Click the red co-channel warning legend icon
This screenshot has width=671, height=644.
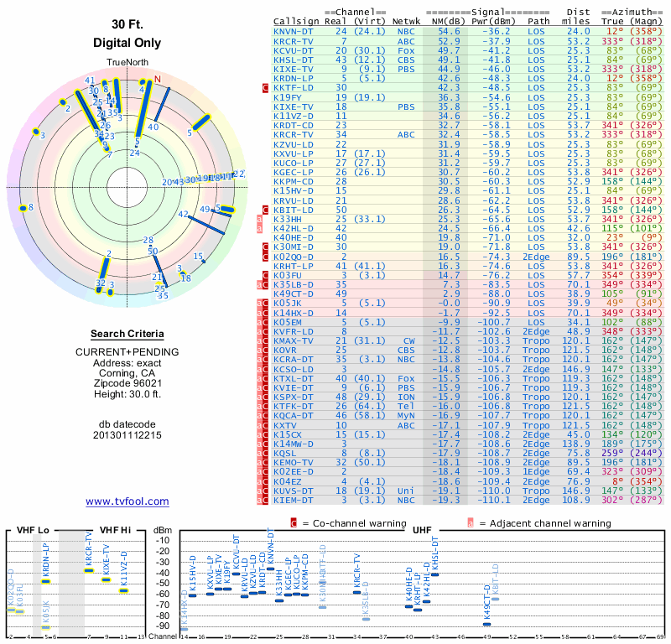[294, 523]
